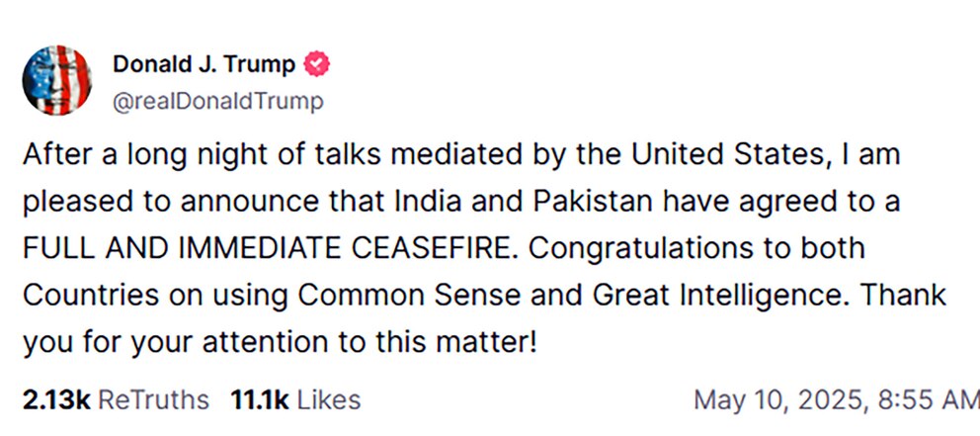This screenshot has height=436, width=980.
Task: Click the word Pakistan in post
Action: click(x=592, y=201)
